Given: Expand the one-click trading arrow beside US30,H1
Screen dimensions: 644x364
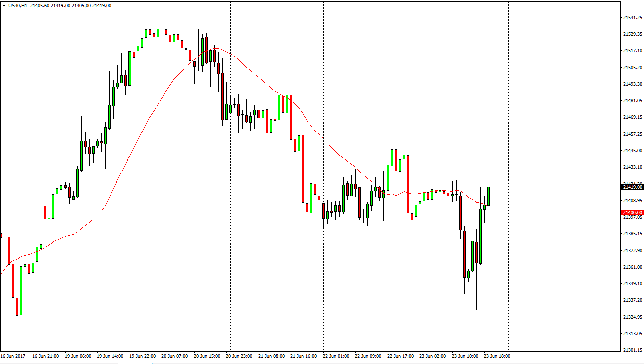Looking at the screenshot, I should (x=4, y=5).
